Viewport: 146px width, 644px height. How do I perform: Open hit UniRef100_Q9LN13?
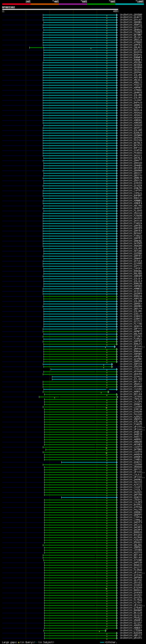pos(131,47)
